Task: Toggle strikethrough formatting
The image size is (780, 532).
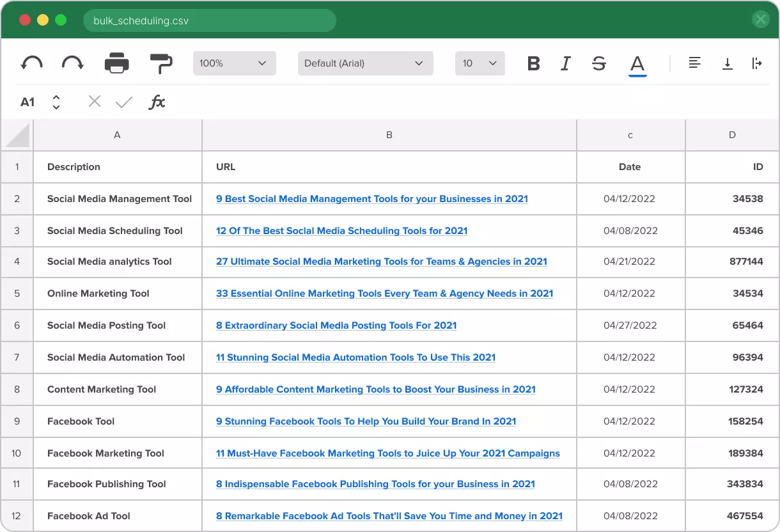Action: click(x=598, y=63)
